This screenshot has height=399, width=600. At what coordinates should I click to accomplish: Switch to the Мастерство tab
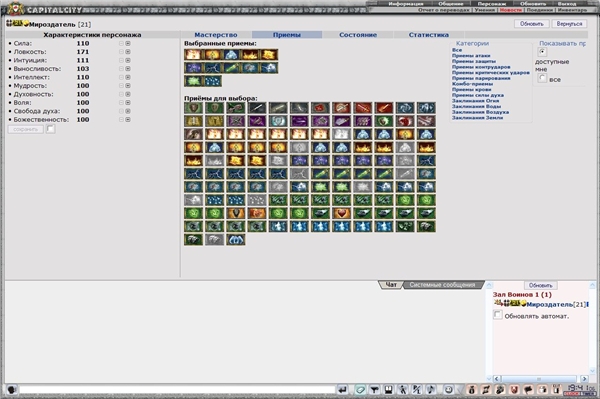pos(216,35)
